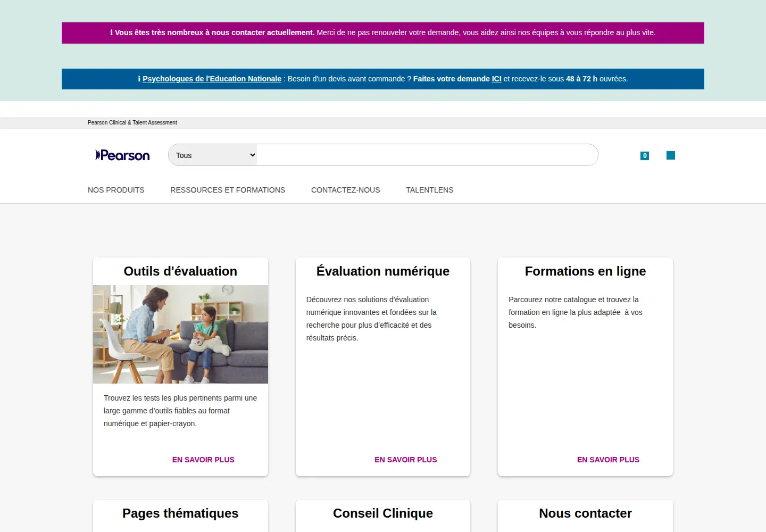This screenshot has width=766, height=532.
Task: Click EN SAVOIR PLUS under Outils d'évaluation
Action: [x=203, y=460]
